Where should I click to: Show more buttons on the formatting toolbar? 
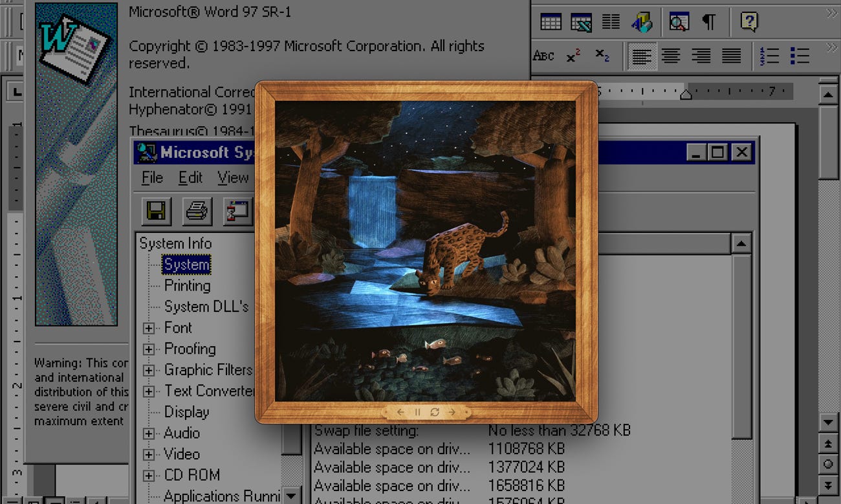[831, 47]
